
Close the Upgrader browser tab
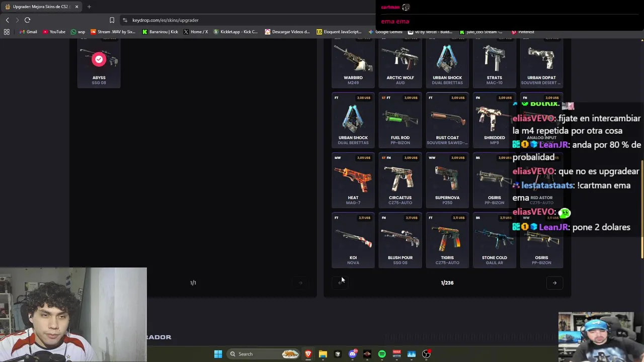[x=76, y=7]
